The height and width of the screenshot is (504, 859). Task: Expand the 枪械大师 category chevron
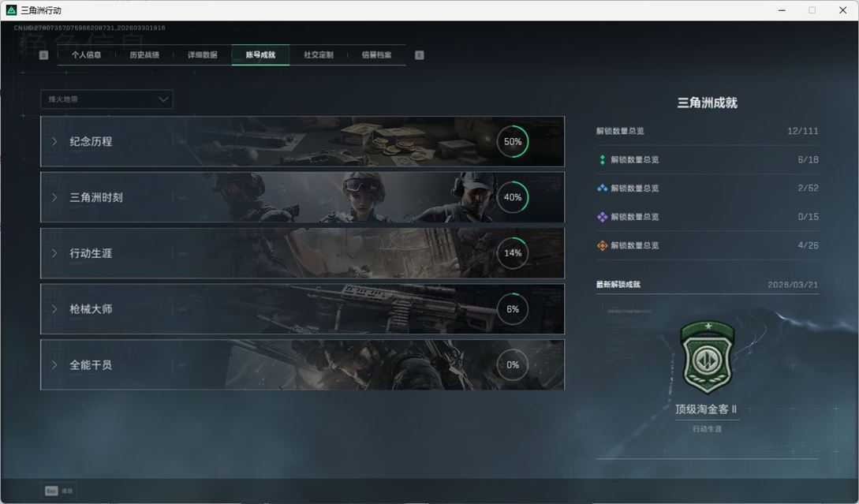(54, 309)
